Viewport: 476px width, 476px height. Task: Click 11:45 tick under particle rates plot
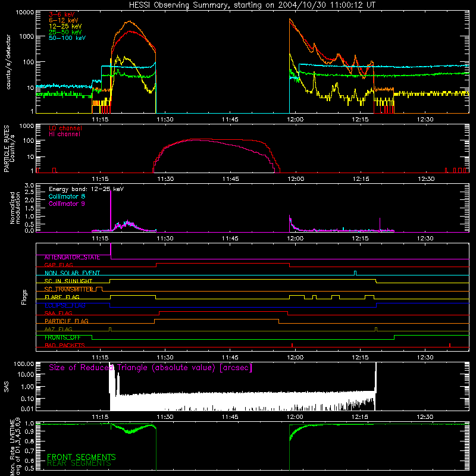tap(230, 179)
